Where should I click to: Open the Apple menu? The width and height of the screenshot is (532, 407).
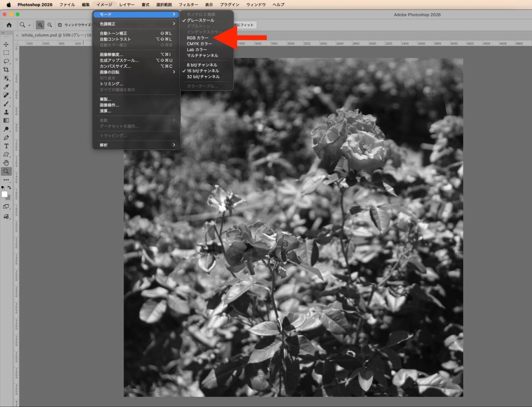[x=8, y=5]
